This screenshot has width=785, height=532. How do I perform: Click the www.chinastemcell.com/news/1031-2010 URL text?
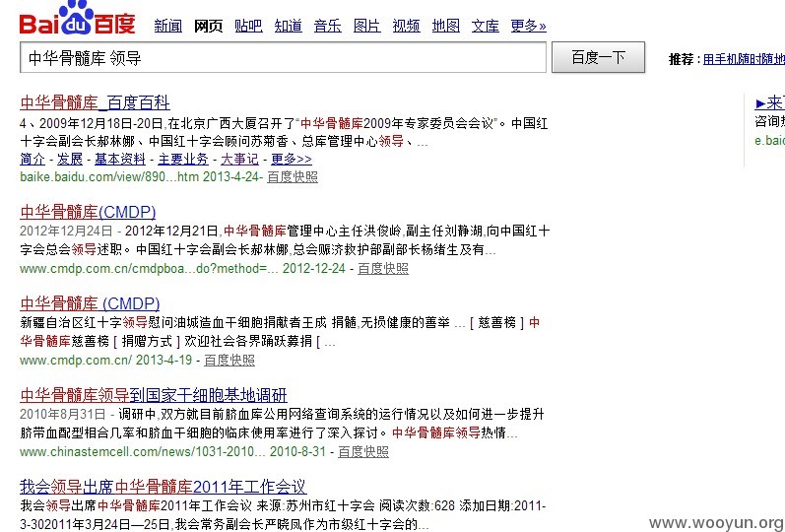click(x=143, y=452)
